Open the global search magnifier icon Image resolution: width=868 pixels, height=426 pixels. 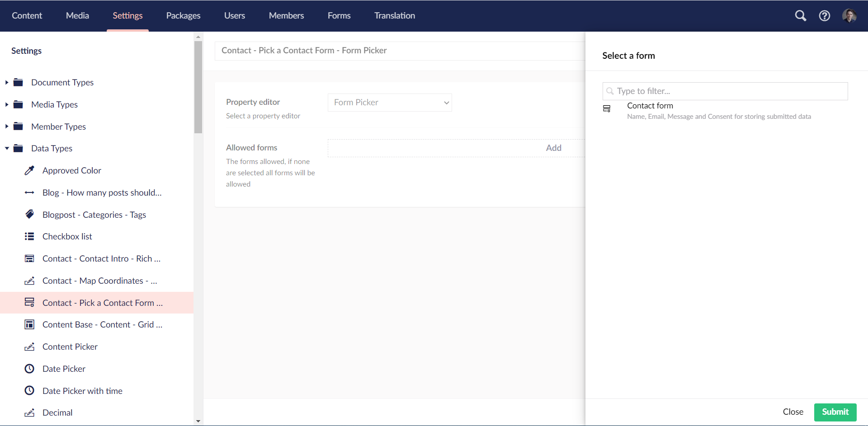(x=801, y=15)
